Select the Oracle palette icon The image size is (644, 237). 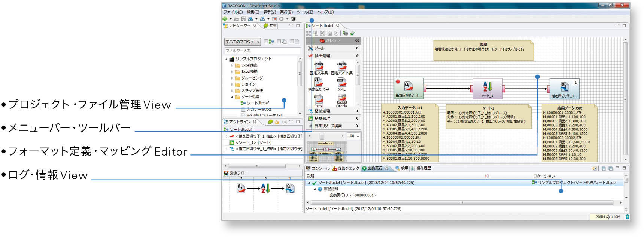341,100
